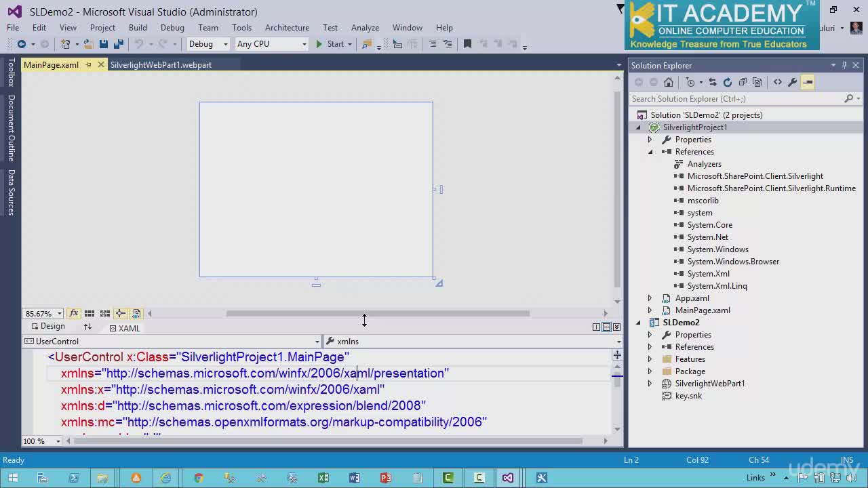Click the Comment out selected lines icon
Viewport: 868px width, 488px height.
click(432, 44)
